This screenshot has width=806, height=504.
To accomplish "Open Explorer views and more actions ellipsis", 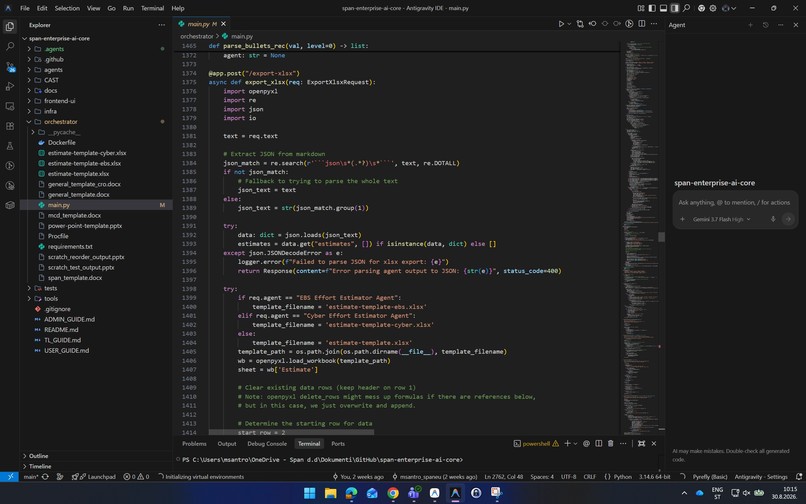I will [x=162, y=25].
